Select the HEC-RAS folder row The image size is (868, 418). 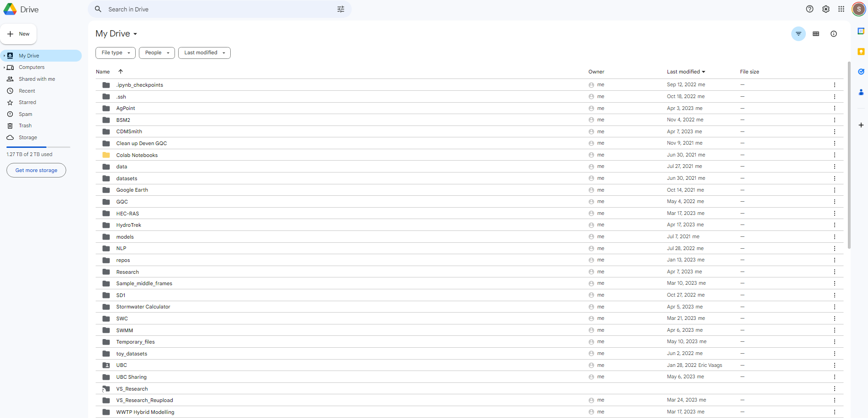coord(469,214)
